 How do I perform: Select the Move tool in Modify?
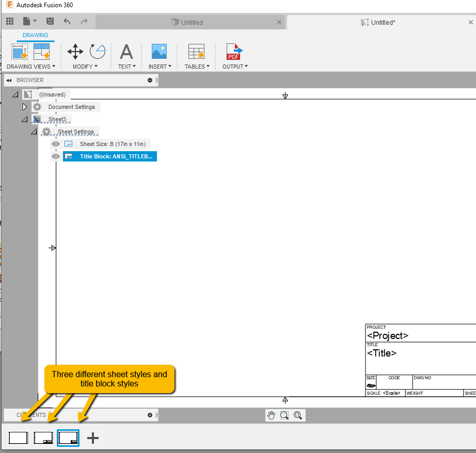(75, 51)
